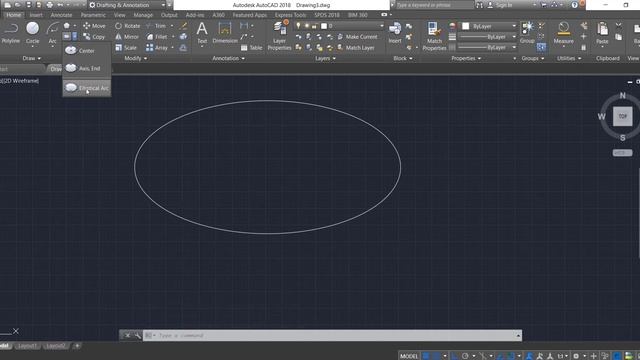Click the Mirror tool

(x=127, y=37)
